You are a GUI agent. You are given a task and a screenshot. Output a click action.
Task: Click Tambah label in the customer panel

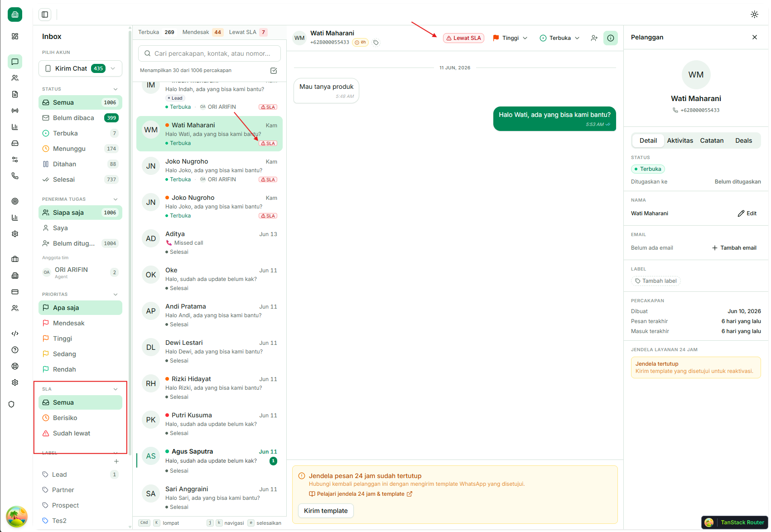(x=656, y=281)
